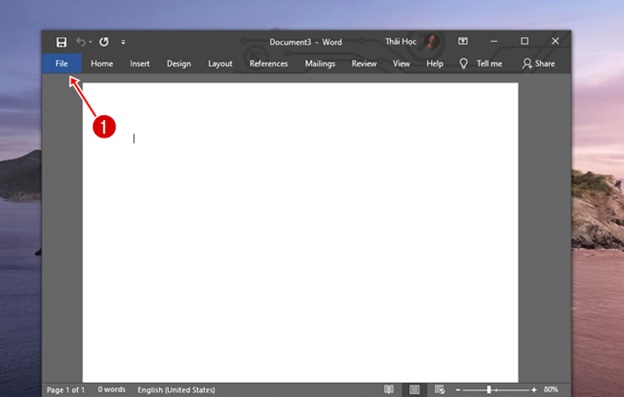Click the Tell me search box
This screenshot has height=397, width=624.
pyautogui.click(x=489, y=64)
